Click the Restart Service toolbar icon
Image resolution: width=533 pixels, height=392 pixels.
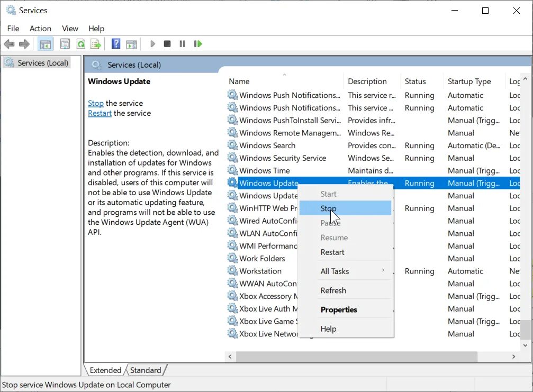click(198, 44)
